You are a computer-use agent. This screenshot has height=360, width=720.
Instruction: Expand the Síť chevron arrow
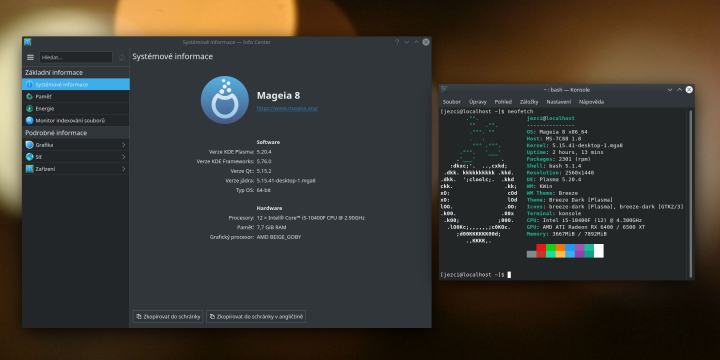tap(124, 157)
